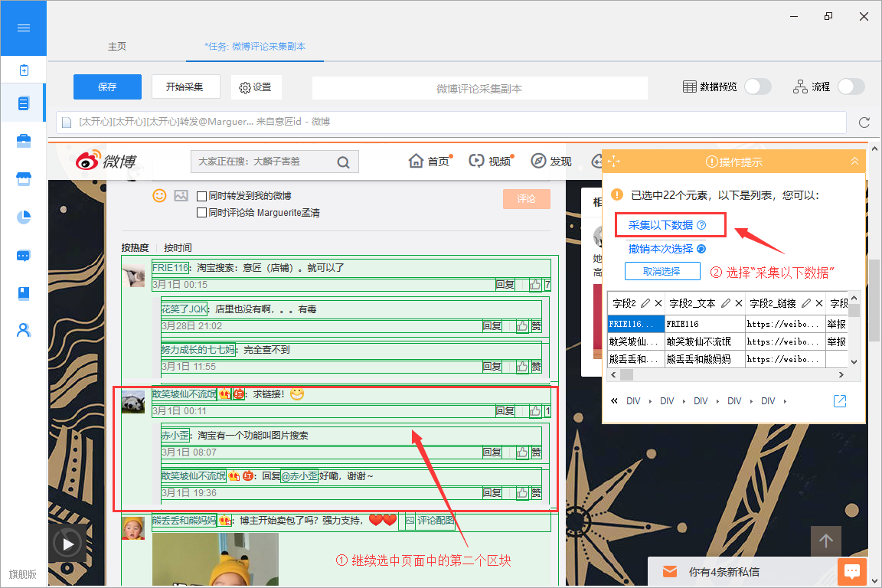
Task: Click the new task clipboard icon
Action: [24, 70]
